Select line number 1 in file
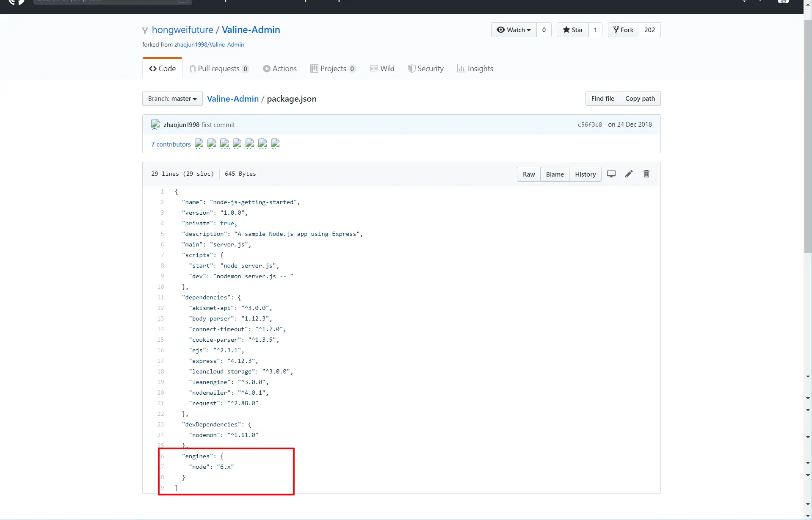 pyautogui.click(x=162, y=192)
